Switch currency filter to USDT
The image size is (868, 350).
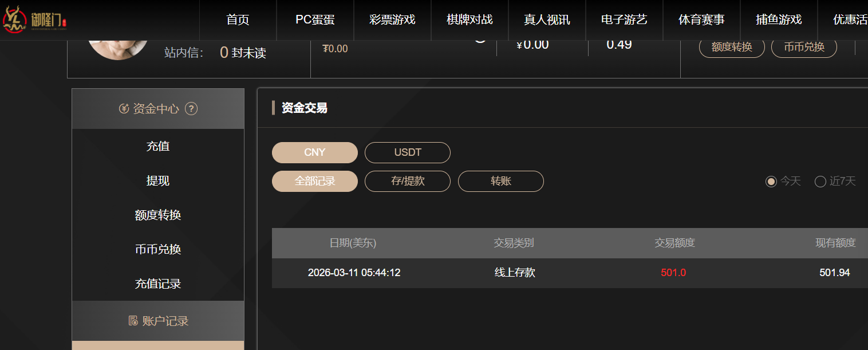(x=408, y=152)
